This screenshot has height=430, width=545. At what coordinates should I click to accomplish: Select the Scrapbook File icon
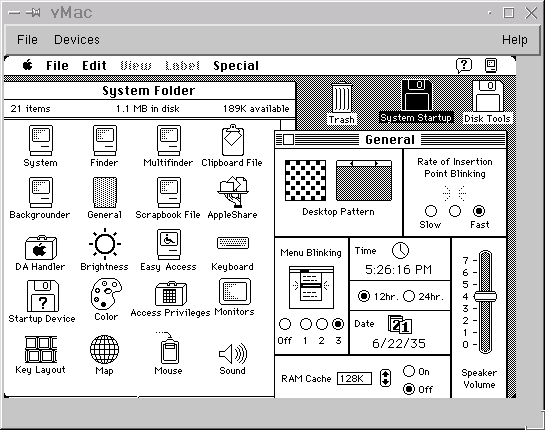(169, 193)
